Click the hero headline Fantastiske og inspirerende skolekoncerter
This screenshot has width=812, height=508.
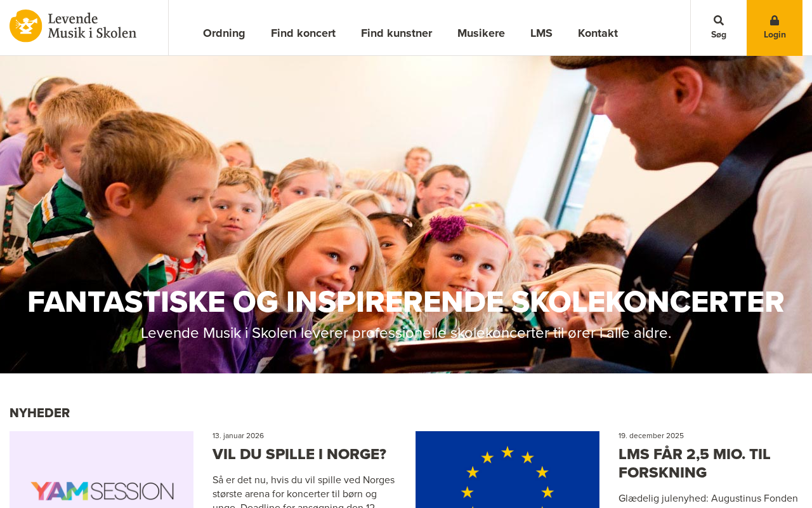pos(406,302)
